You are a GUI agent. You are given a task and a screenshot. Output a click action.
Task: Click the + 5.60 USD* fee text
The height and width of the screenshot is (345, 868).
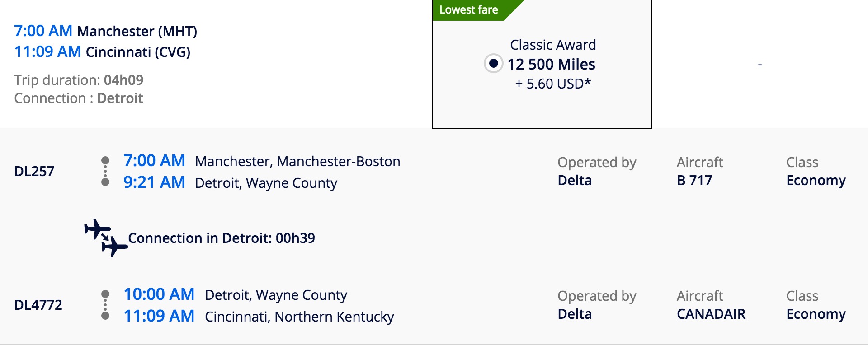coord(553,84)
